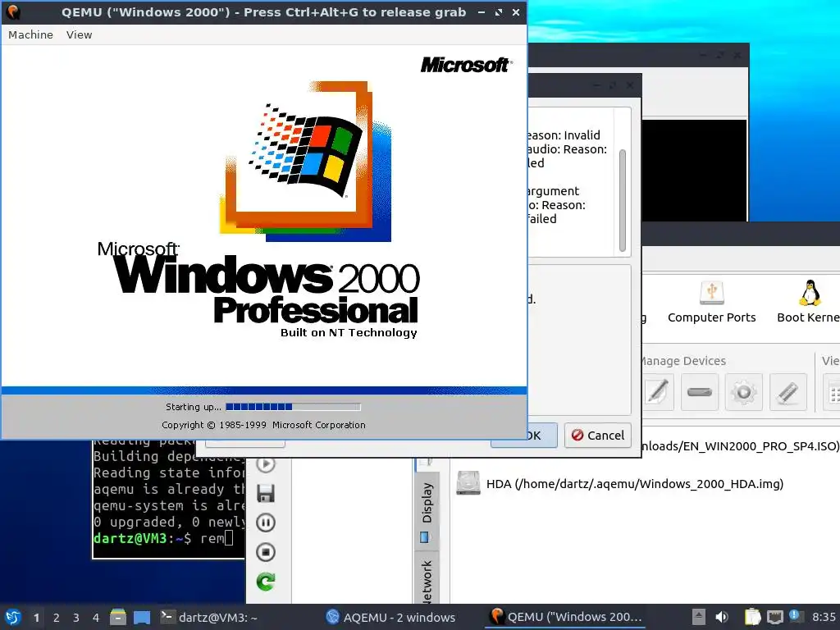Open the Computer Ports section in AQEMU
Screen dimensions: 840x630
pos(711,303)
